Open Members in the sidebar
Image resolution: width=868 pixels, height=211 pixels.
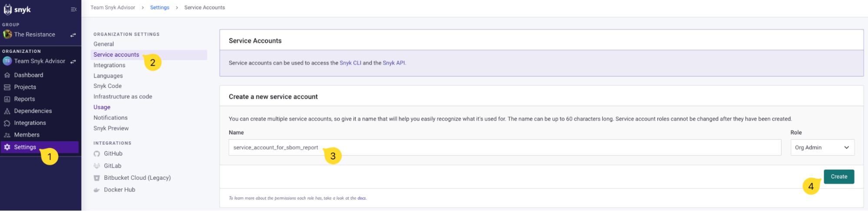click(26, 135)
